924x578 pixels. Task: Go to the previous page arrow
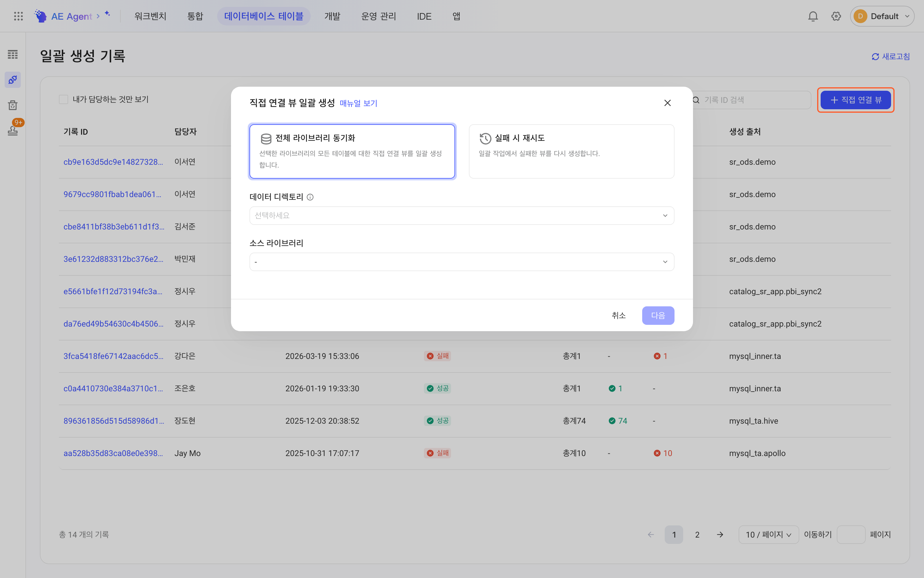point(651,534)
